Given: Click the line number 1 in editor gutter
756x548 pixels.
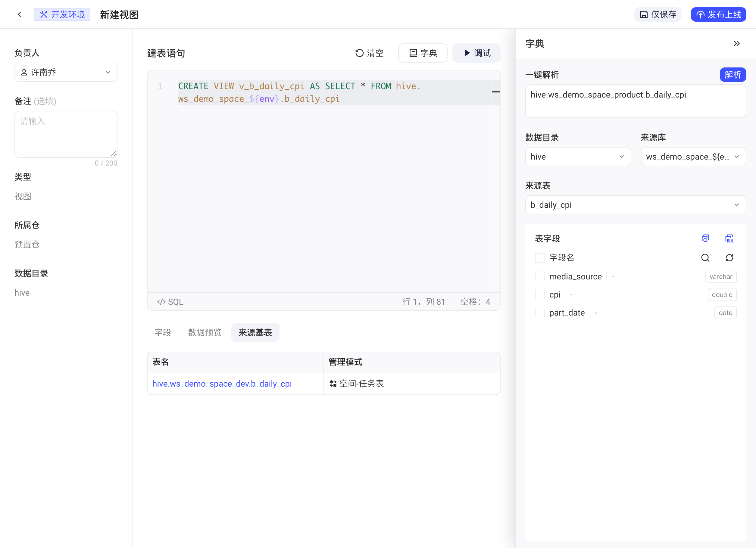Looking at the screenshot, I should pos(160,86).
